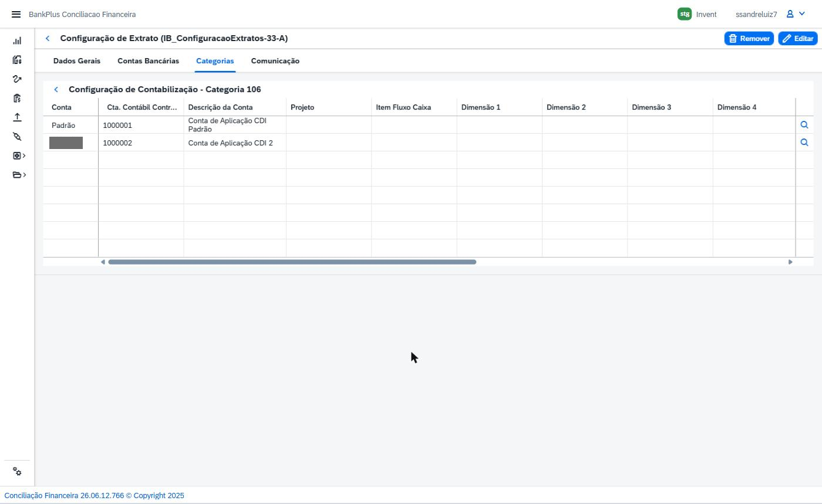Click the Projeto column header

329,107
